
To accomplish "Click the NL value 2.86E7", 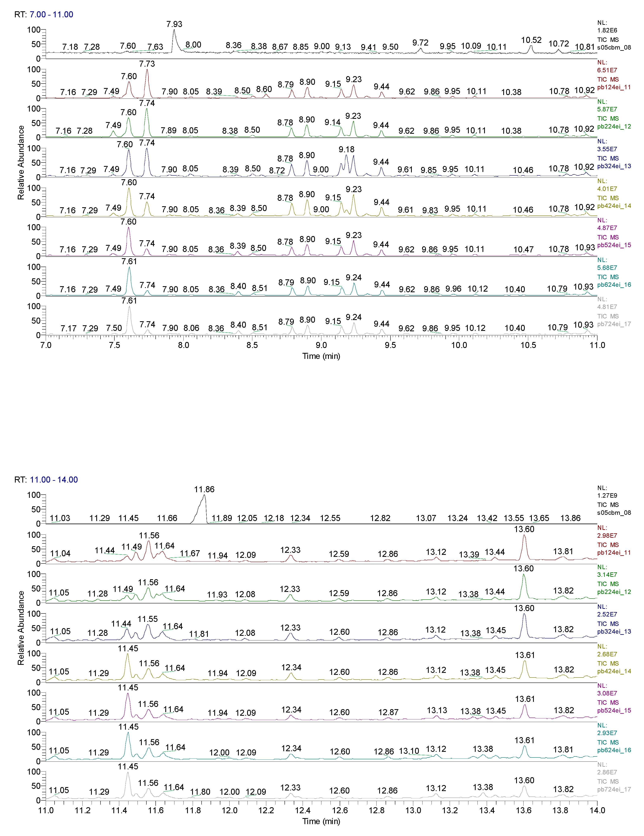I will pyautogui.click(x=607, y=772).
